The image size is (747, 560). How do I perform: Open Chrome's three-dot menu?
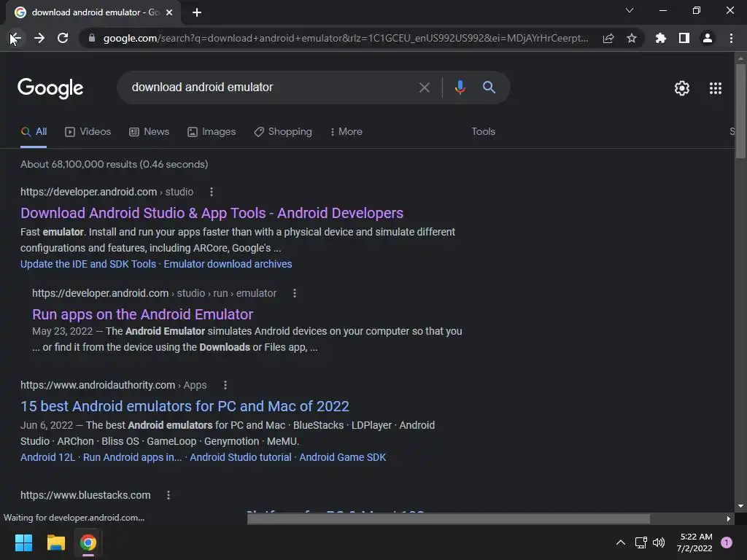point(731,38)
